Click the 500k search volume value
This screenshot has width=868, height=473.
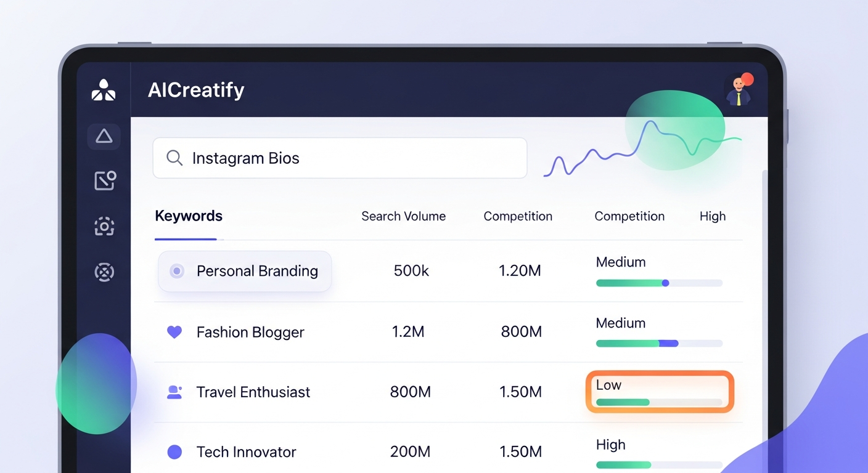pyautogui.click(x=411, y=271)
